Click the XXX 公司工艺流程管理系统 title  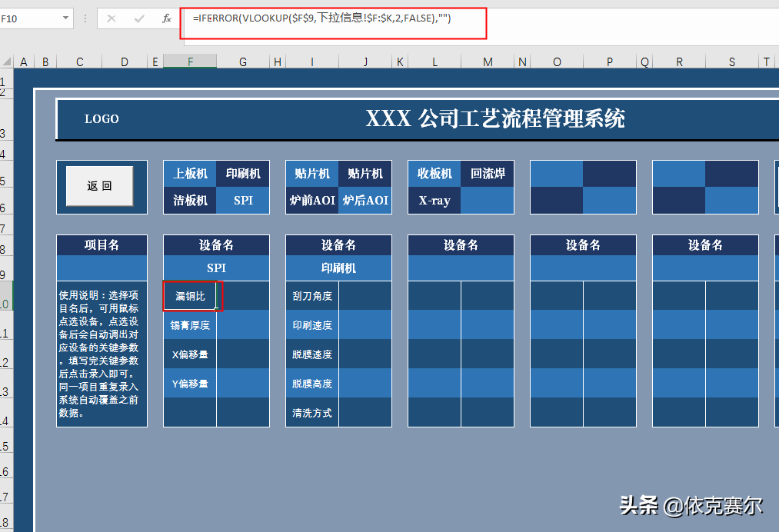[495, 118]
